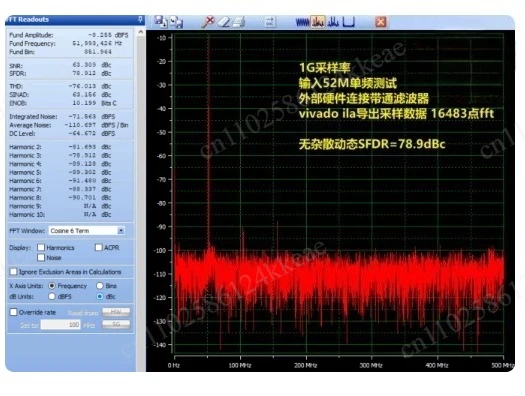
Task: Click the Harmonic 7 value
Action: [82, 189]
